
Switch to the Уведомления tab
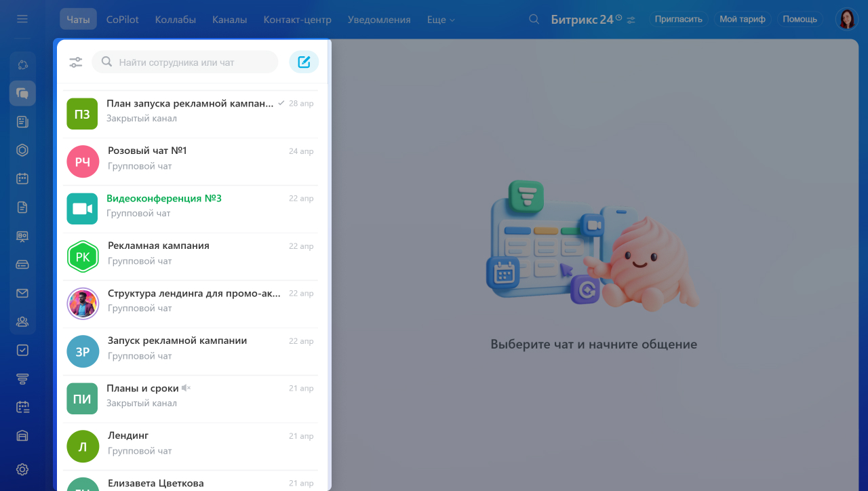tap(379, 20)
